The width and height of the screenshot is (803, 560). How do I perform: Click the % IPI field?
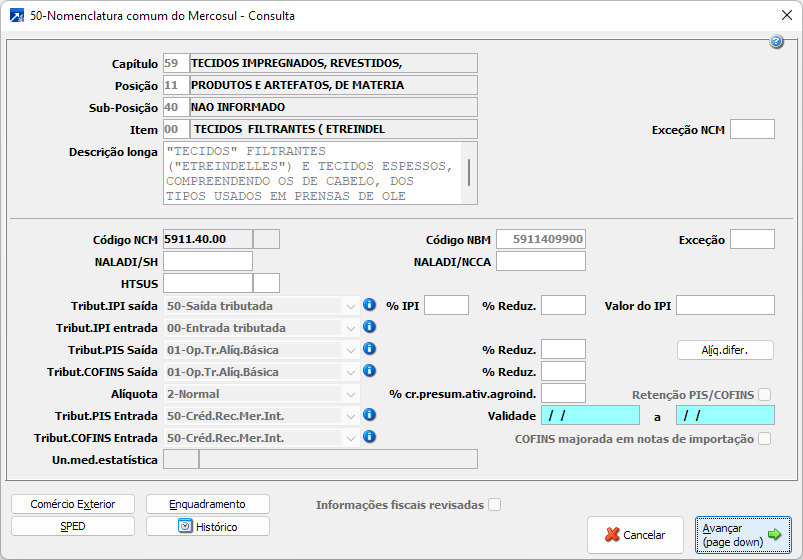coord(447,305)
